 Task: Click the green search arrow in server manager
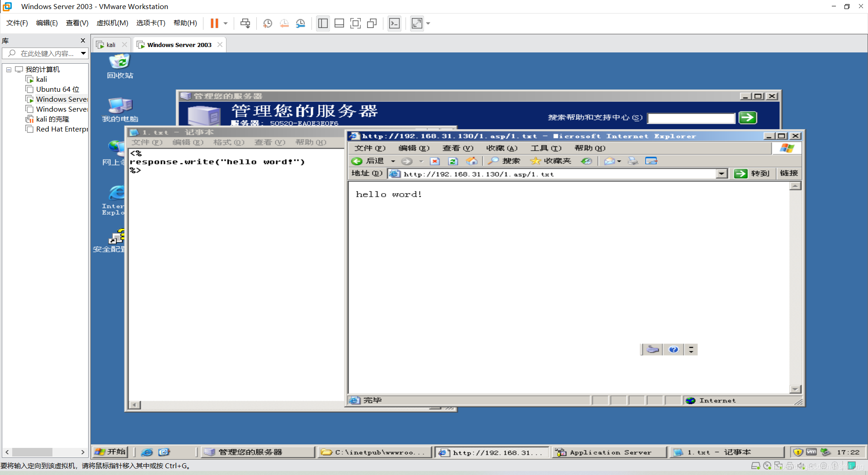click(748, 118)
